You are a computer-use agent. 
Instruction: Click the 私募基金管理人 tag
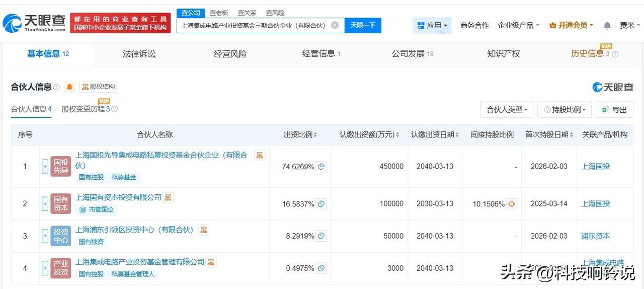click(133, 274)
